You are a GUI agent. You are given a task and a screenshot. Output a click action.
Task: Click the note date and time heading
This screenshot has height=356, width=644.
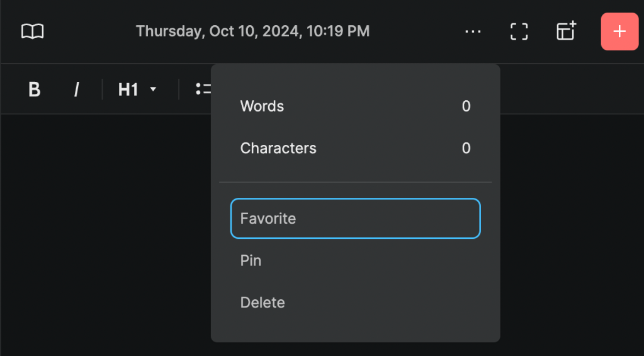(x=252, y=31)
